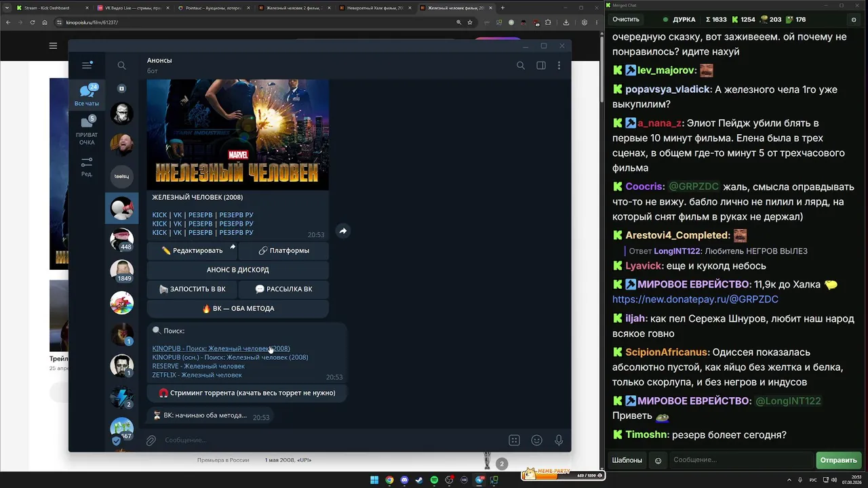Open the chat with 448 unread badge
This screenshot has height=488, width=868.
tap(122, 239)
